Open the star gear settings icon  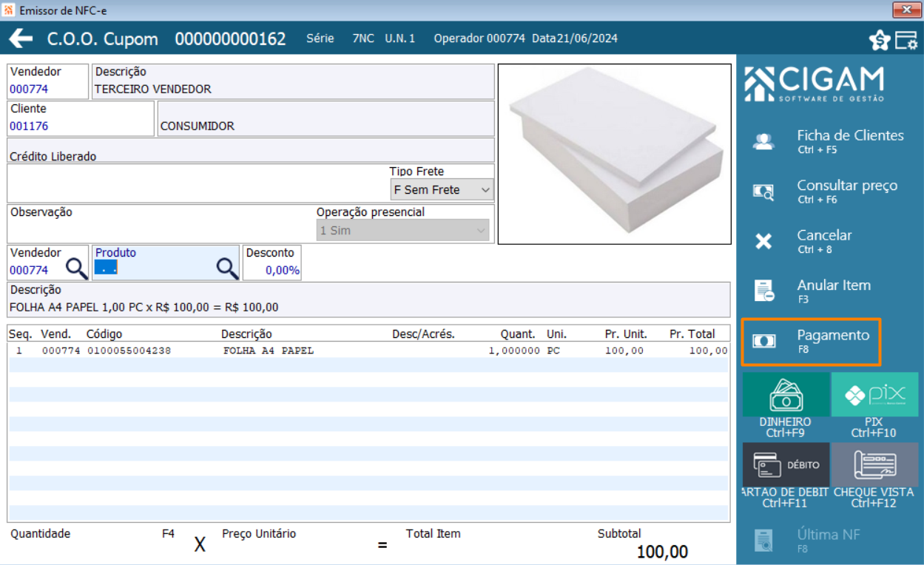click(880, 41)
